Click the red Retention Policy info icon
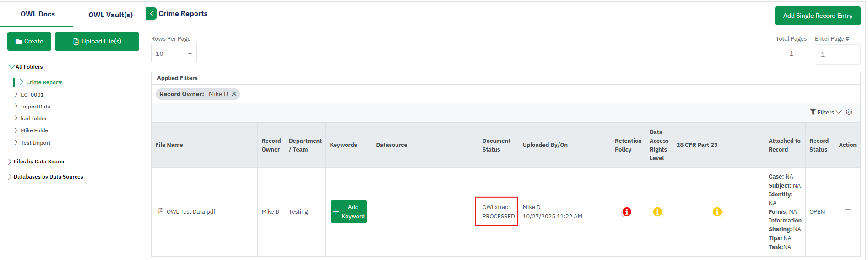Screen dimensions: 868x260 [x=627, y=212]
